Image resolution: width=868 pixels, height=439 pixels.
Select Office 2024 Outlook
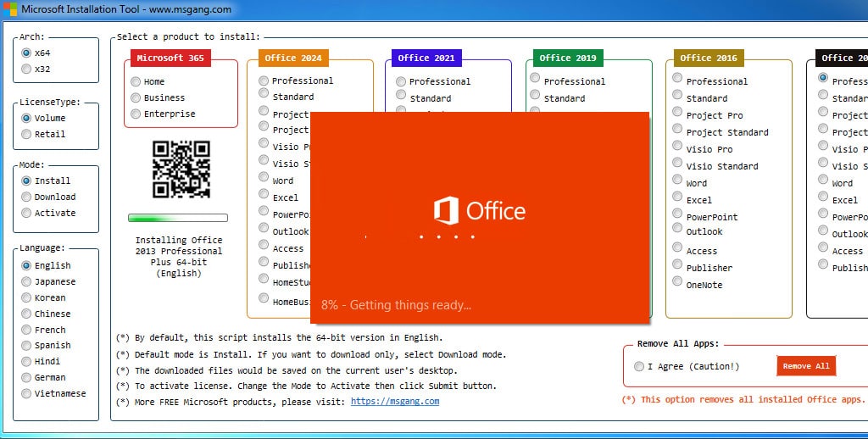[264, 228]
